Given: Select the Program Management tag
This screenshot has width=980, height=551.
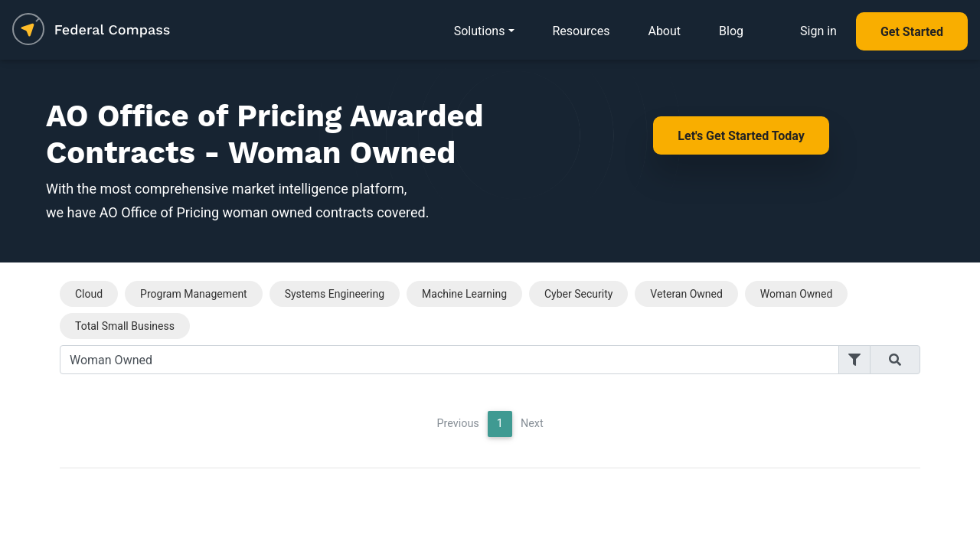Looking at the screenshot, I should [x=193, y=294].
